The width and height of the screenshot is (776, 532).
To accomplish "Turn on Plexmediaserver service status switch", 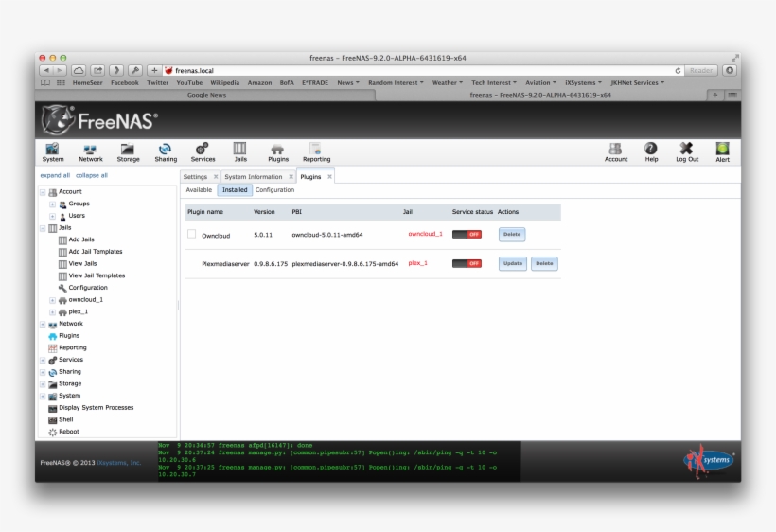I will [x=467, y=263].
